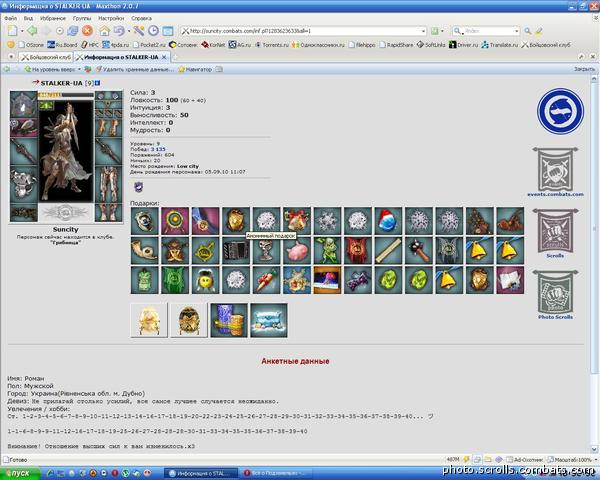Click the Навигатор button

pos(195,69)
